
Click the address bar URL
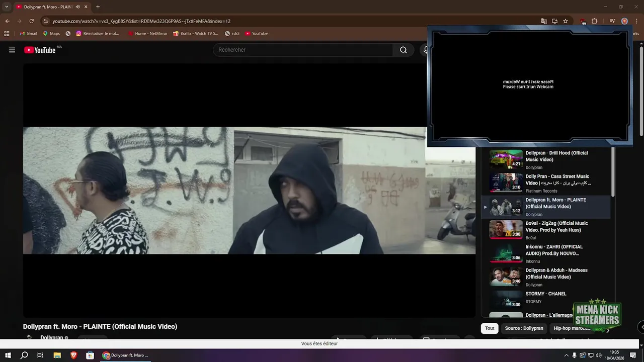141,21
